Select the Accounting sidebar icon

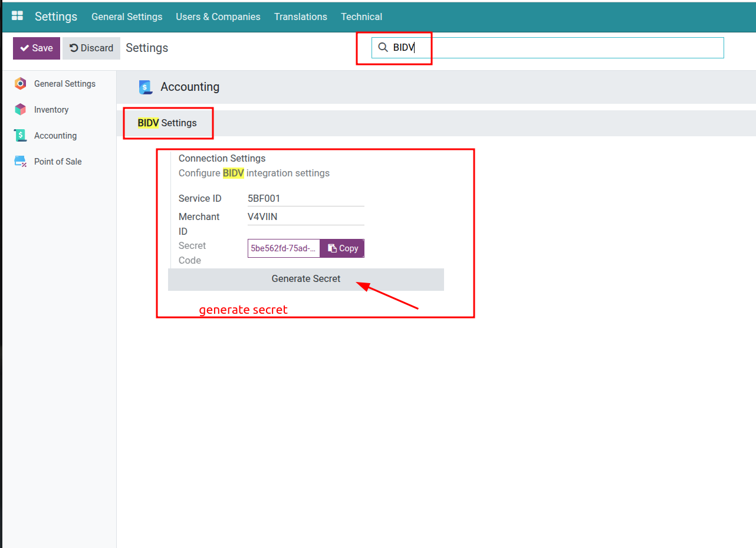(21, 135)
